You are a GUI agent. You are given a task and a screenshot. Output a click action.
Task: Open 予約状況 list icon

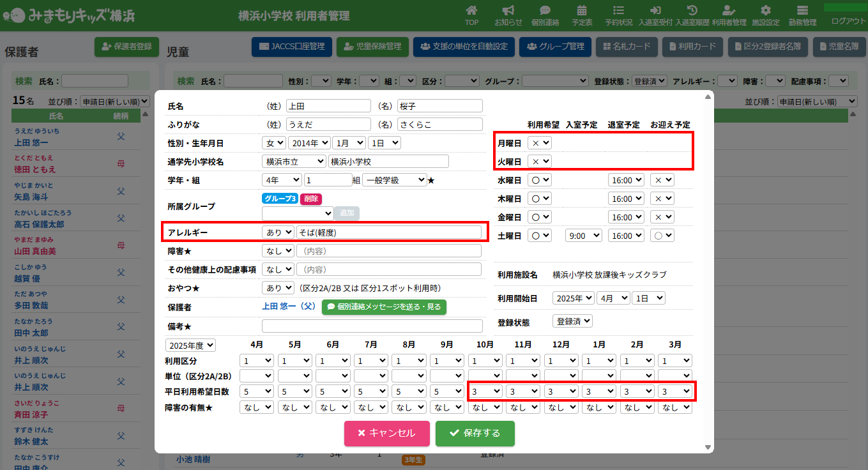tap(618, 11)
